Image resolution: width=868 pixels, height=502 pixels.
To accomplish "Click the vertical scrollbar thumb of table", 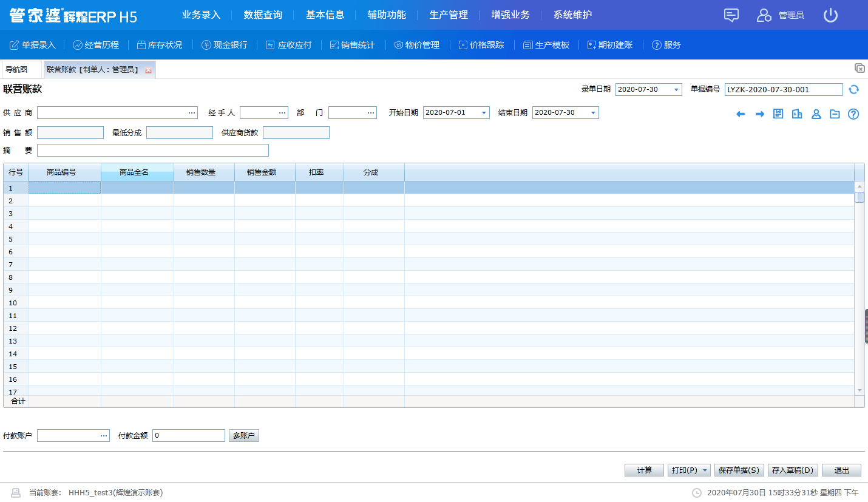I will coord(860,197).
